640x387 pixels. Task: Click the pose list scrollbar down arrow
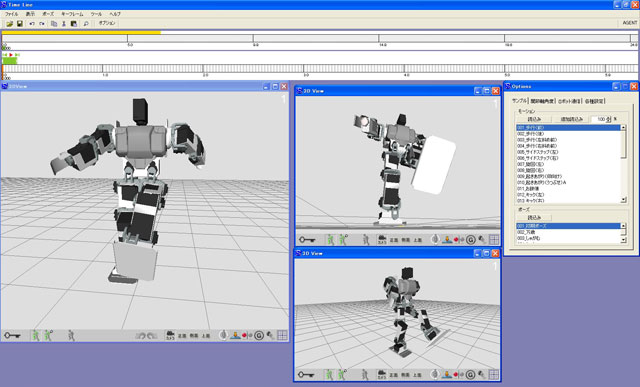point(623,240)
